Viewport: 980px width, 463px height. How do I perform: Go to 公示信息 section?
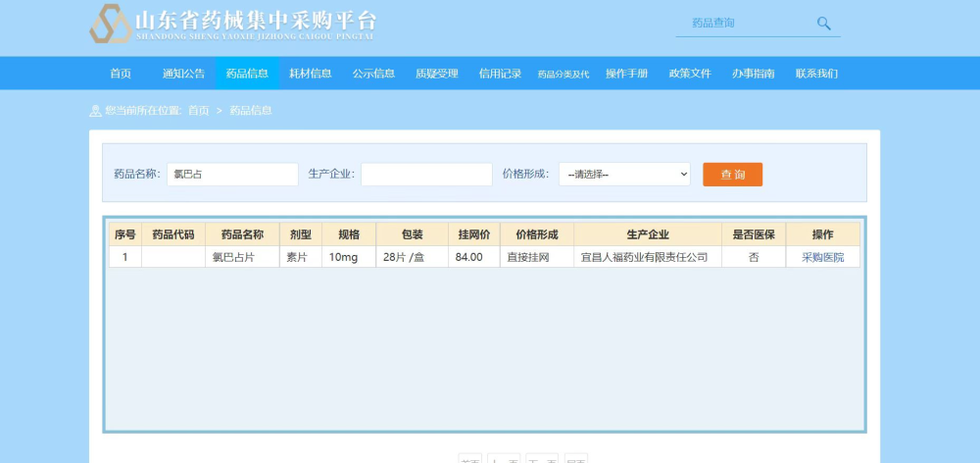pos(373,74)
